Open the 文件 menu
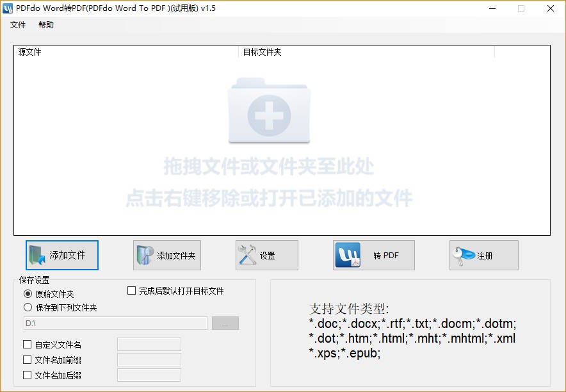 point(18,25)
